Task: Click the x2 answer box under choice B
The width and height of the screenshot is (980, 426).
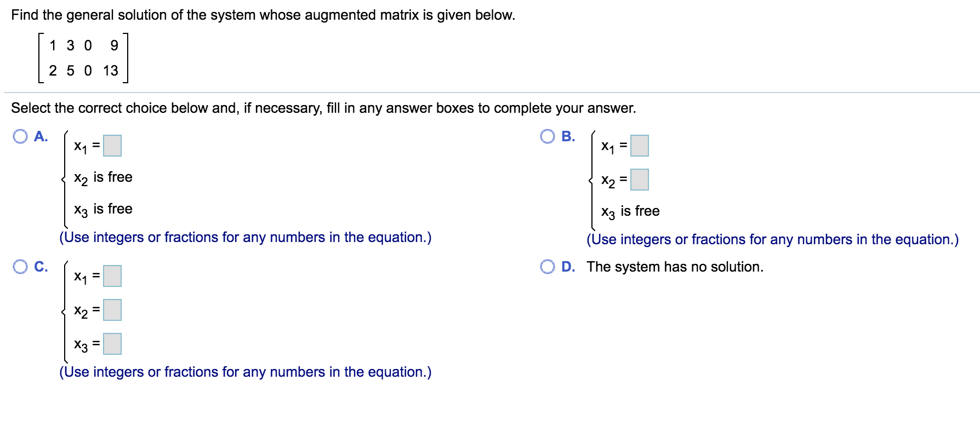Action: coord(639,179)
